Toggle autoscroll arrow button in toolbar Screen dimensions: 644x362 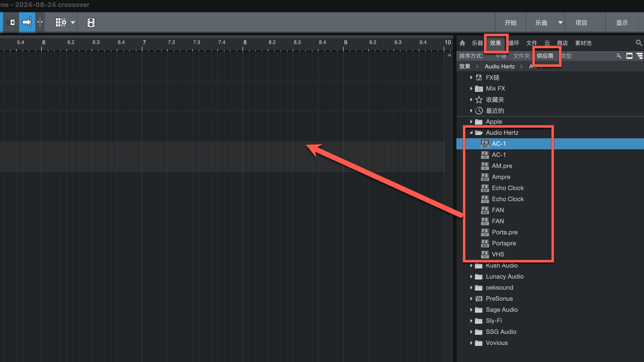click(27, 22)
